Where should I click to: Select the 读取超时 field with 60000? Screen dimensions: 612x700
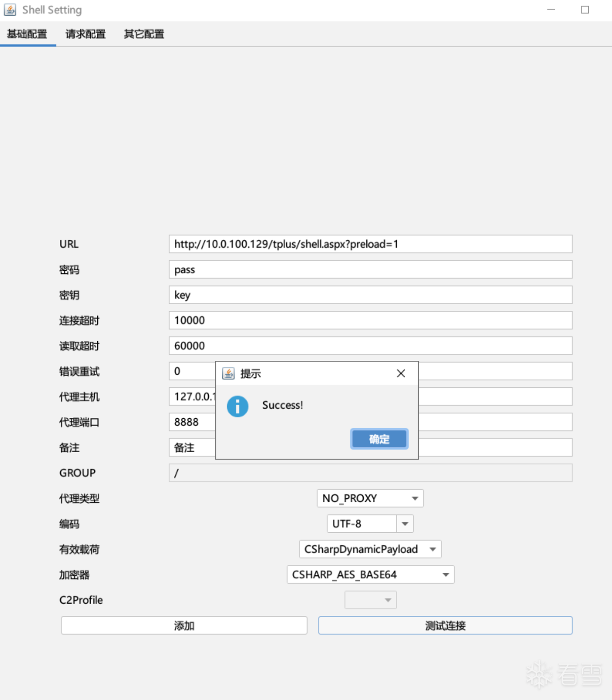click(370, 346)
